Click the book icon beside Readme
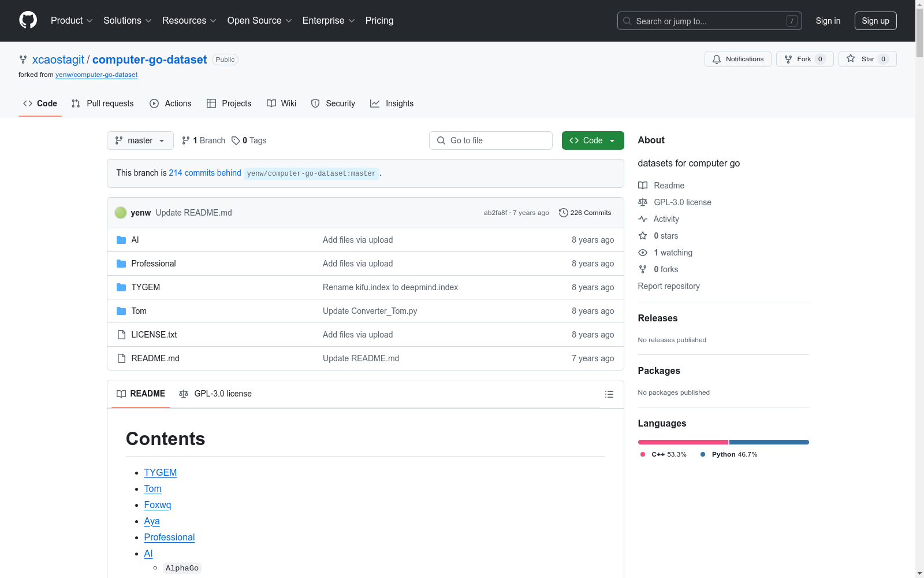 pyautogui.click(x=643, y=186)
